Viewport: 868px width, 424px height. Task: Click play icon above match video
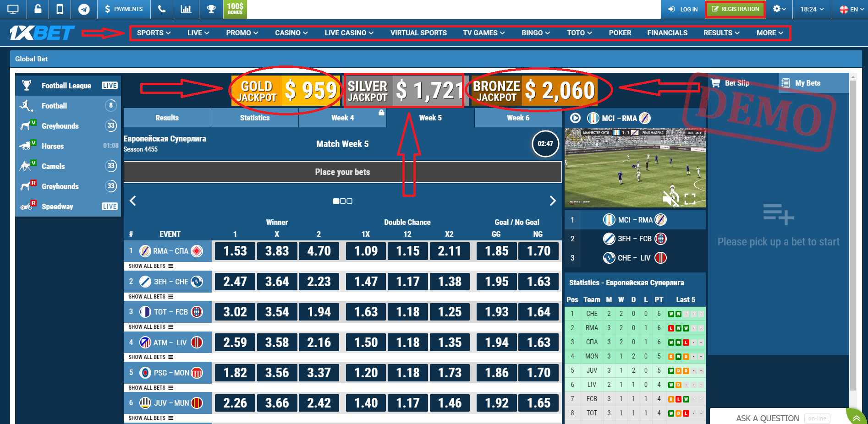point(575,118)
